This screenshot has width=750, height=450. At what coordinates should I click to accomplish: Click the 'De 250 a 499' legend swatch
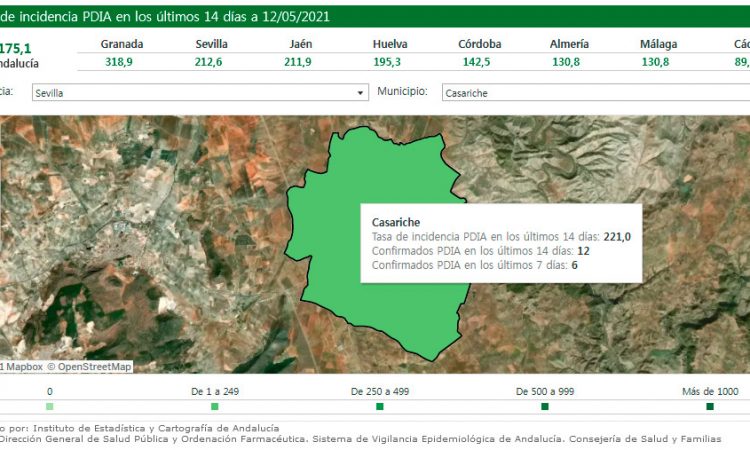[379, 407]
